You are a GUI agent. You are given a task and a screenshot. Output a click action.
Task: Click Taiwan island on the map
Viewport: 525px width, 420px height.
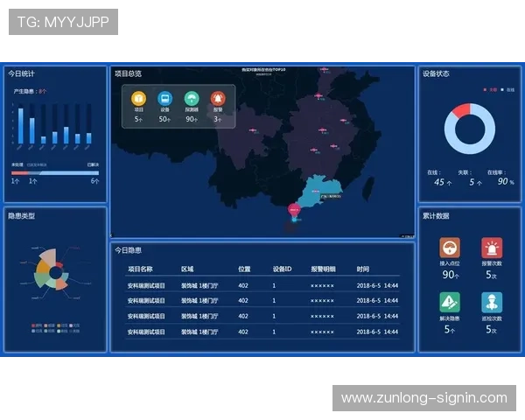coord(368,188)
